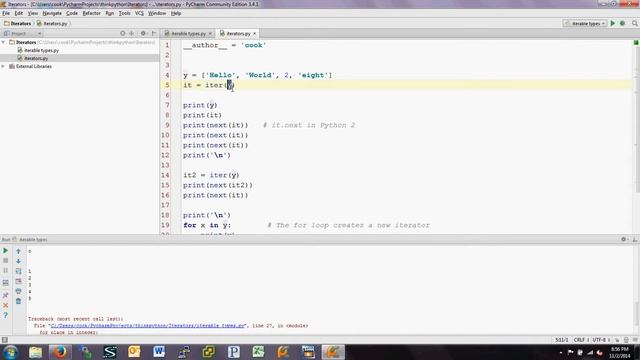Close Run tab with red X icon
Image resolution: width=640 pixels, height=360 pixels.
[5, 305]
